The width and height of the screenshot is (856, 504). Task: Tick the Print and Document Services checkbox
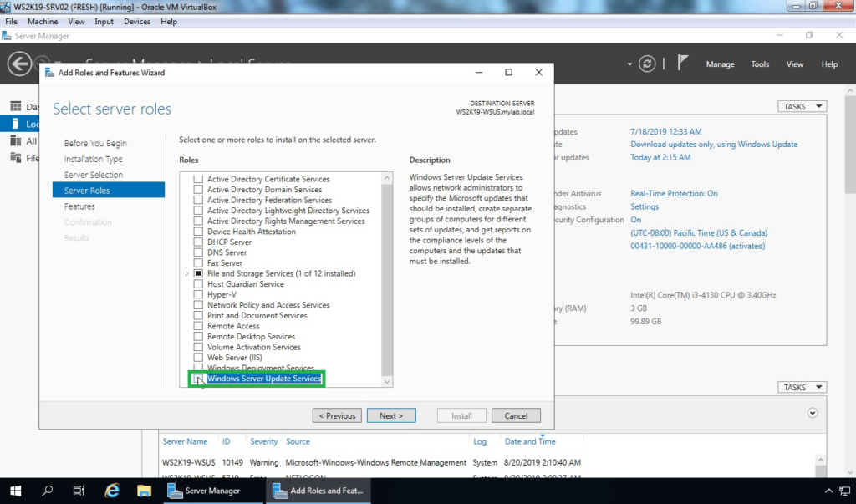[x=198, y=316]
